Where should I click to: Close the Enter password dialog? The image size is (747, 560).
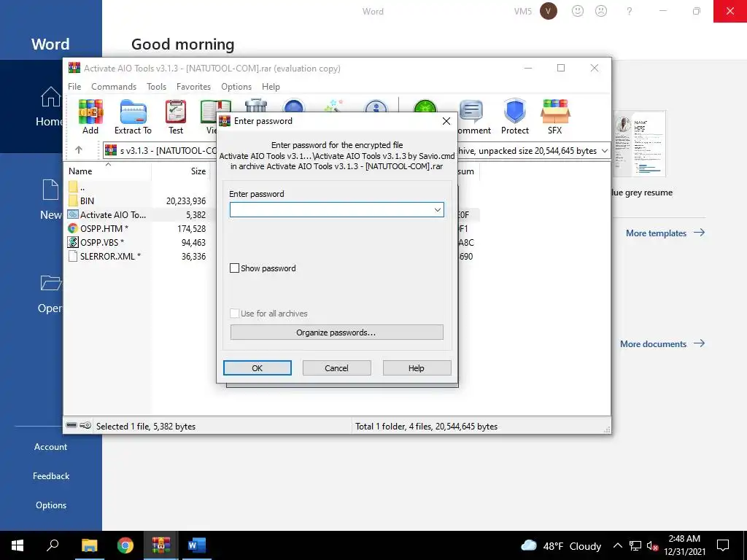point(446,121)
